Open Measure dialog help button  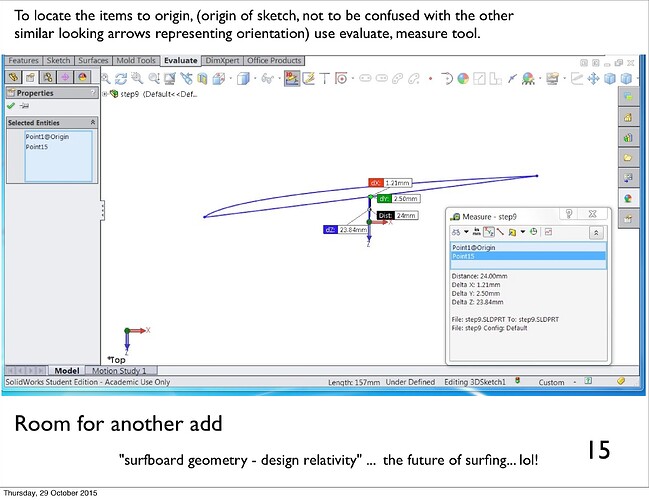(x=569, y=214)
